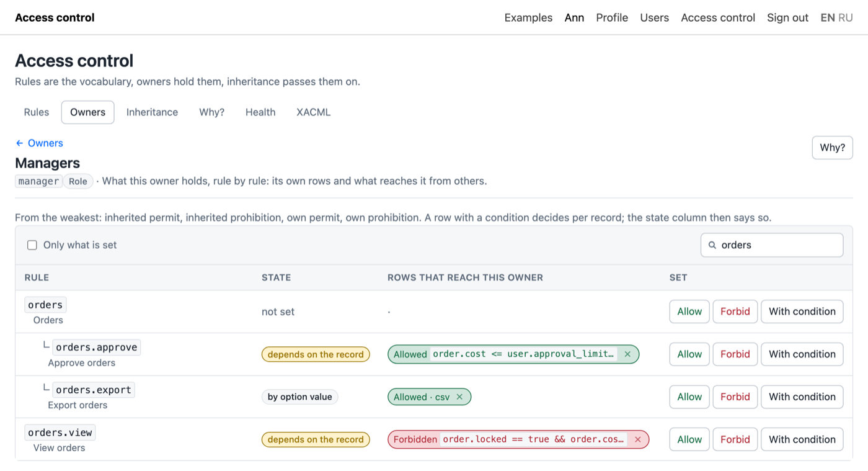Switch to the Rules tab
The width and height of the screenshot is (868, 471).
pos(37,112)
